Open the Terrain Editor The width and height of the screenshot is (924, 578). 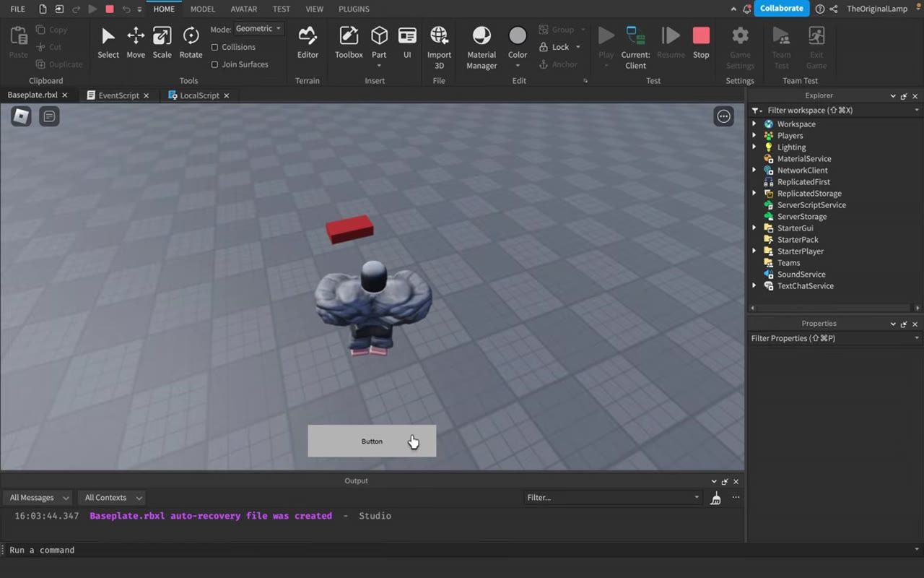point(308,43)
